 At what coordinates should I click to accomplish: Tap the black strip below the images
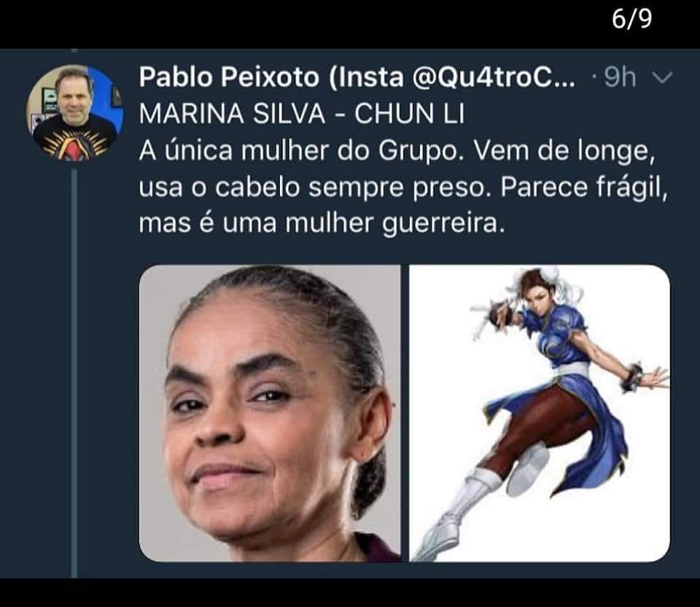point(350,592)
